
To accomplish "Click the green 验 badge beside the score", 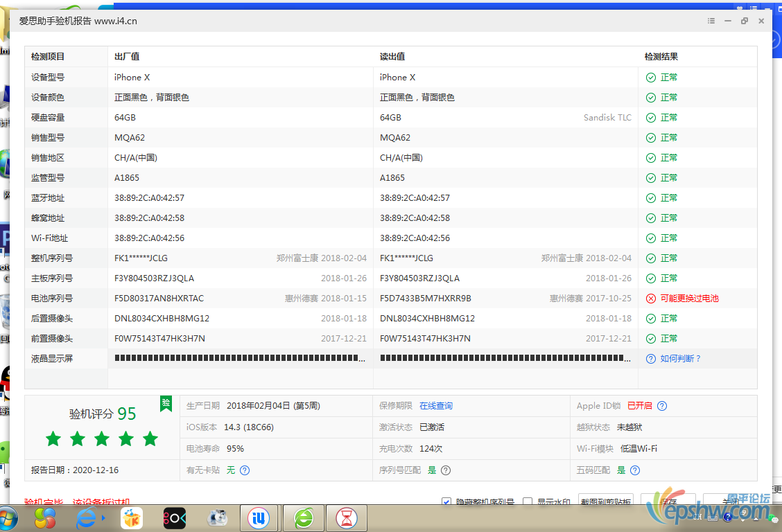I will coord(166,403).
